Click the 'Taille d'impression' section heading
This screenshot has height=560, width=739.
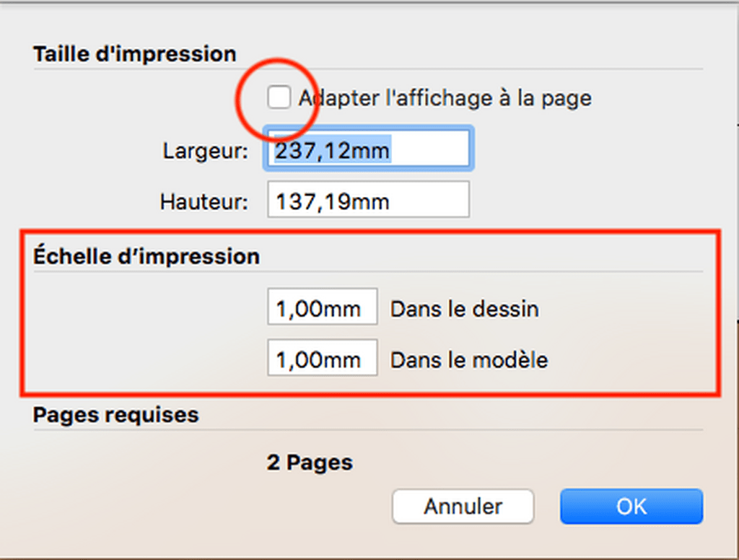pos(135,53)
